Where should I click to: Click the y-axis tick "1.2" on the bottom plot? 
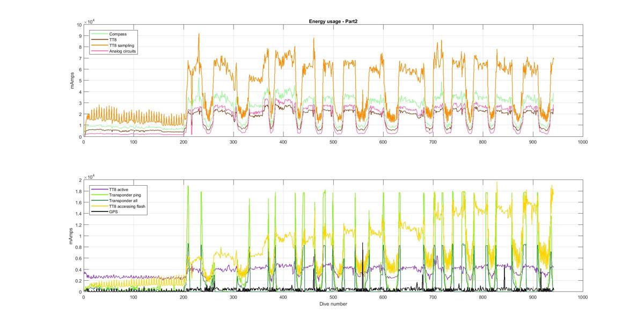(x=78, y=225)
